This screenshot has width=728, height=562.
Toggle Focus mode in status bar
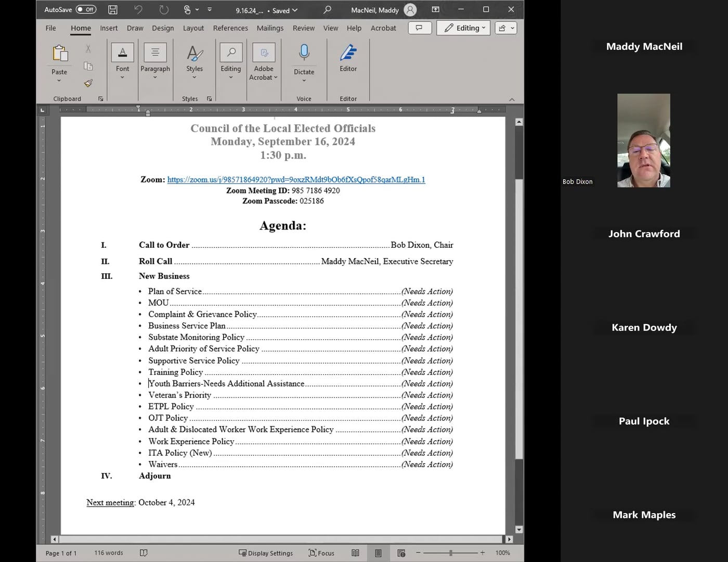[x=321, y=553]
